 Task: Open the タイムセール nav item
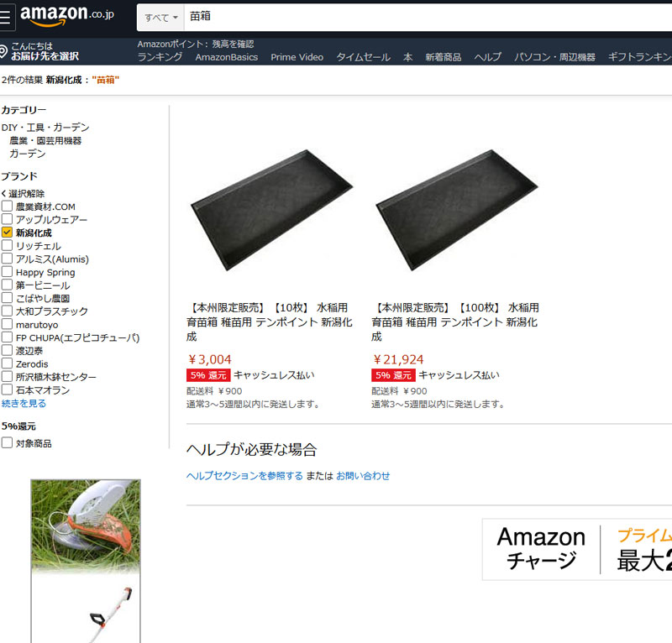[x=363, y=57]
